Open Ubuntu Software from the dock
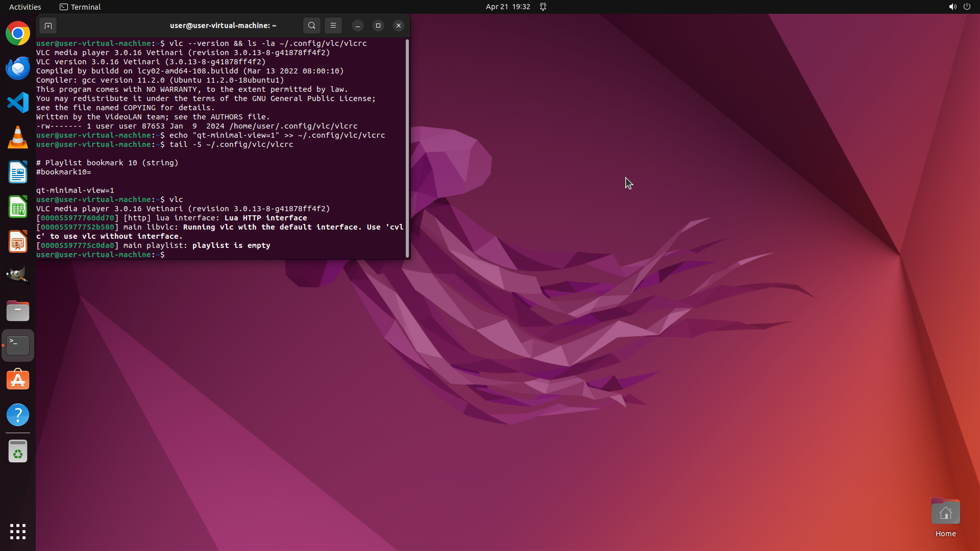 point(18,380)
